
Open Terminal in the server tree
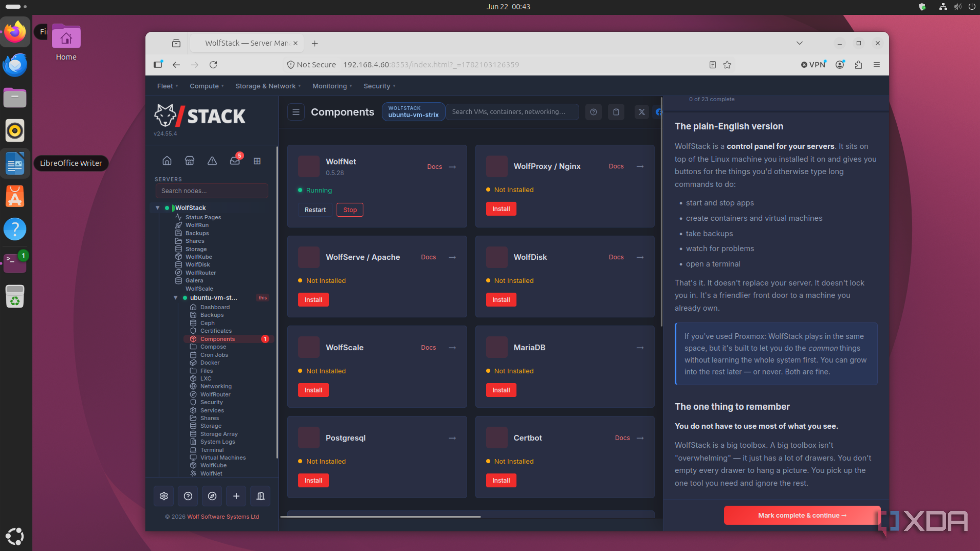pyautogui.click(x=212, y=449)
